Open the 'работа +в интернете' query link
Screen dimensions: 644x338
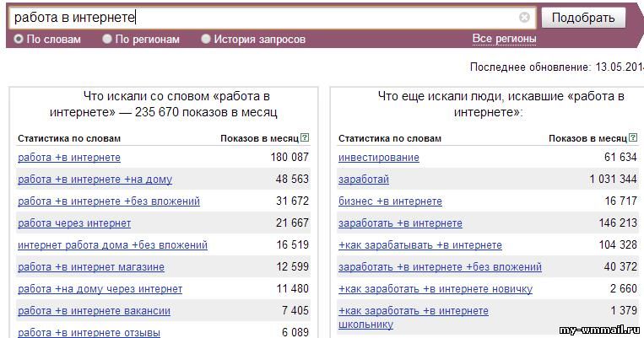[x=69, y=158]
